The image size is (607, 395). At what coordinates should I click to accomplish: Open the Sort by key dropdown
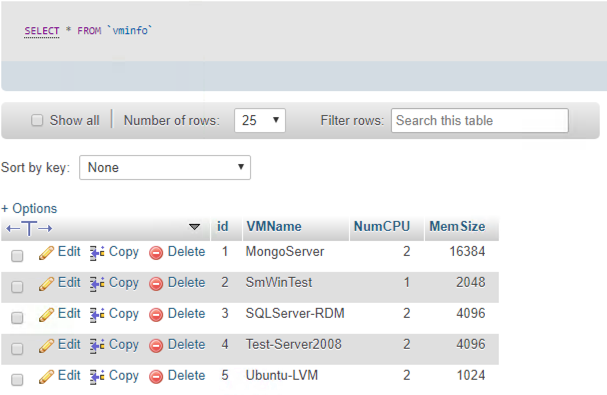point(165,168)
